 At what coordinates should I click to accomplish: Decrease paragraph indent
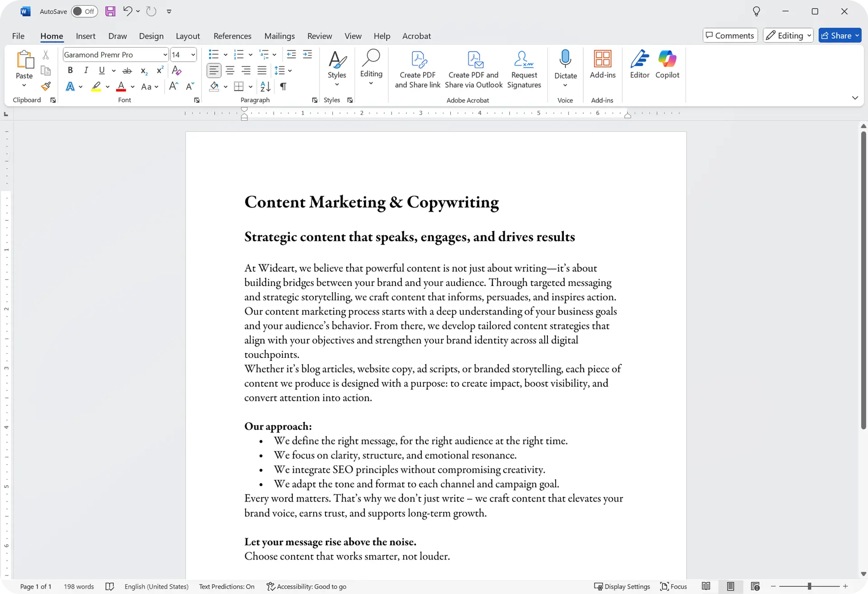(292, 55)
